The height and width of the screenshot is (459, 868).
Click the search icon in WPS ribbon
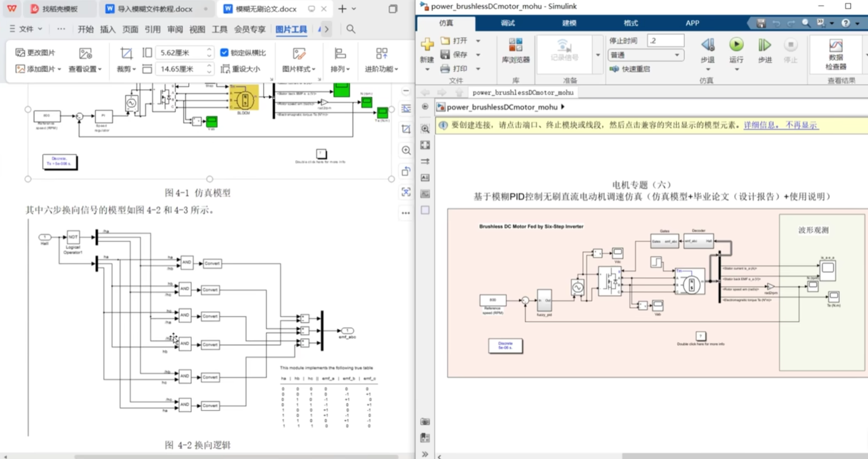(x=351, y=29)
